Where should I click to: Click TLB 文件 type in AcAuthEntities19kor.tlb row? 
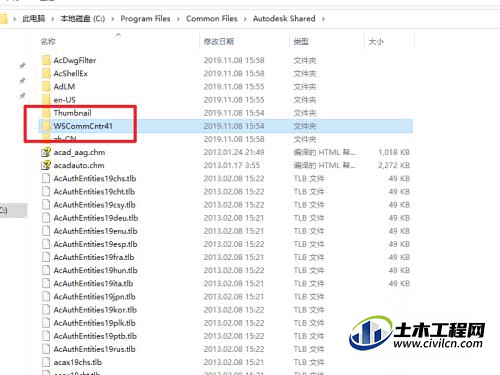tap(309, 310)
